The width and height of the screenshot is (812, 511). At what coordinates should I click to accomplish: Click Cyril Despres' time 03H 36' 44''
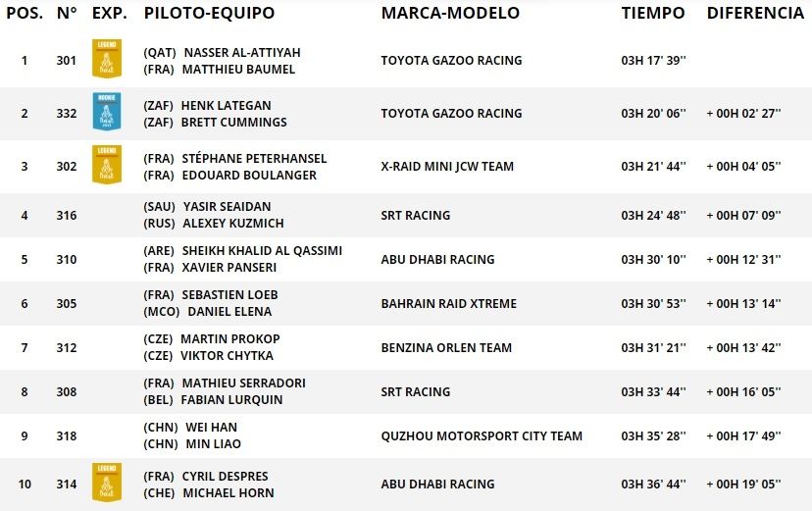654,485
